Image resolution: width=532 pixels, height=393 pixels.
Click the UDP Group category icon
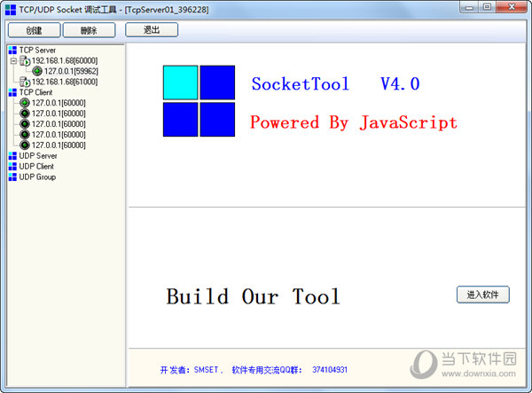(12, 177)
